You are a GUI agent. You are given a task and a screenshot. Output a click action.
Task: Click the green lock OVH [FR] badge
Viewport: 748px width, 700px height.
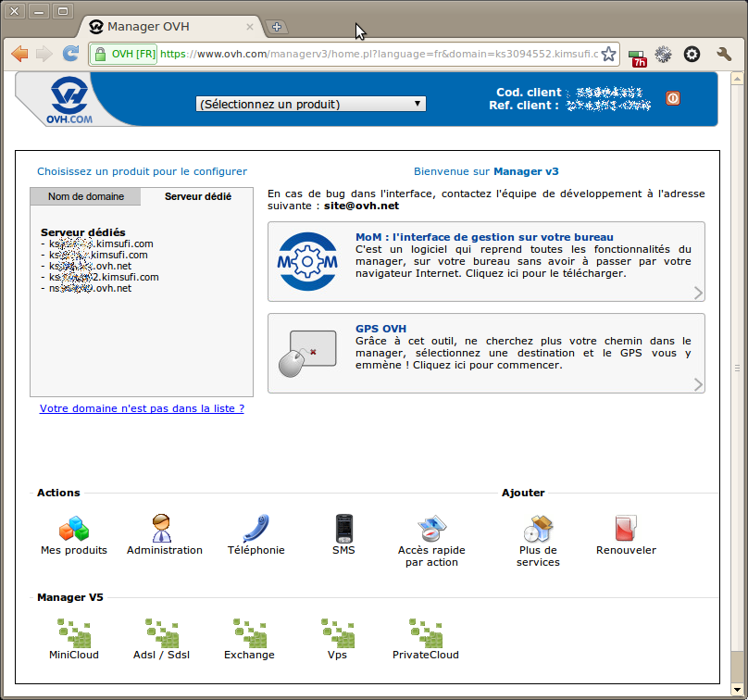coord(125,54)
